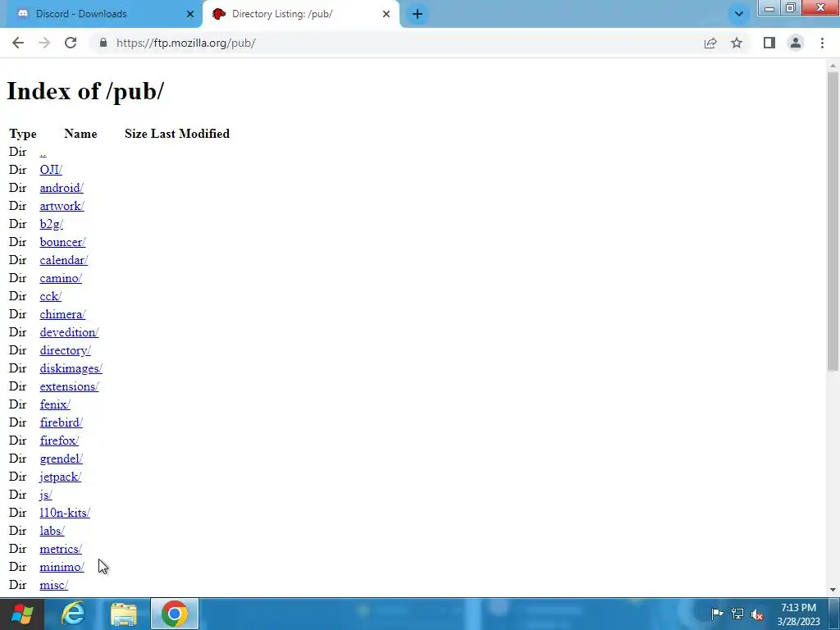Open the misc/ directory
This screenshot has height=630, width=840.
(53, 585)
